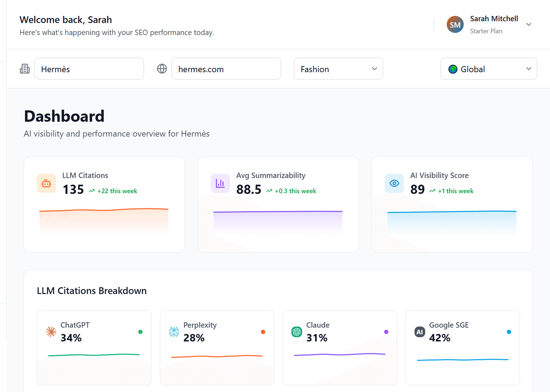This screenshot has height=392, width=550.
Task: Click the +1 this week text
Action: tap(456, 191)
